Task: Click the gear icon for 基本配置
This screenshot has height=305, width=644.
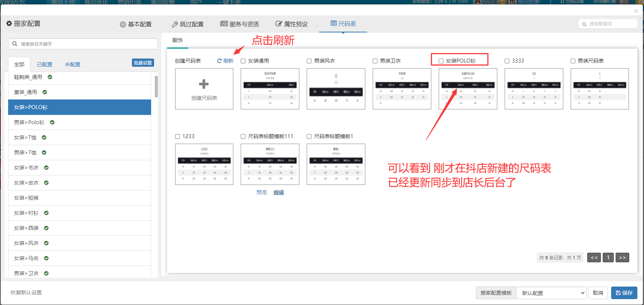Action: 123,24
